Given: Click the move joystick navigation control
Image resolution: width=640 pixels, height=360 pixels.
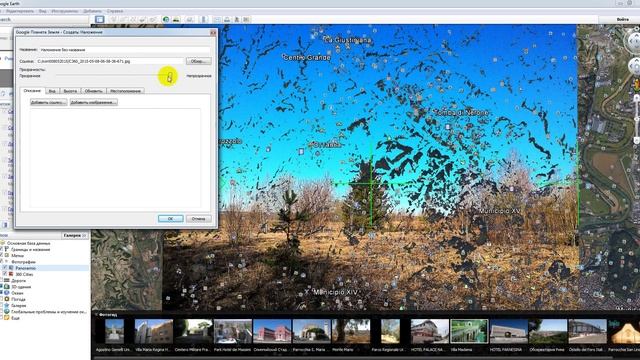Looking at the screenshot, I should 635,67.
